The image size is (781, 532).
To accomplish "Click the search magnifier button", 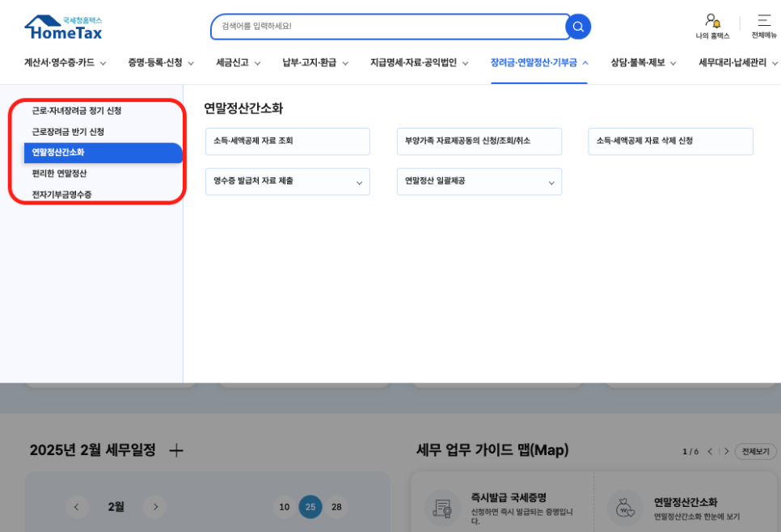I will click(578, 27).
